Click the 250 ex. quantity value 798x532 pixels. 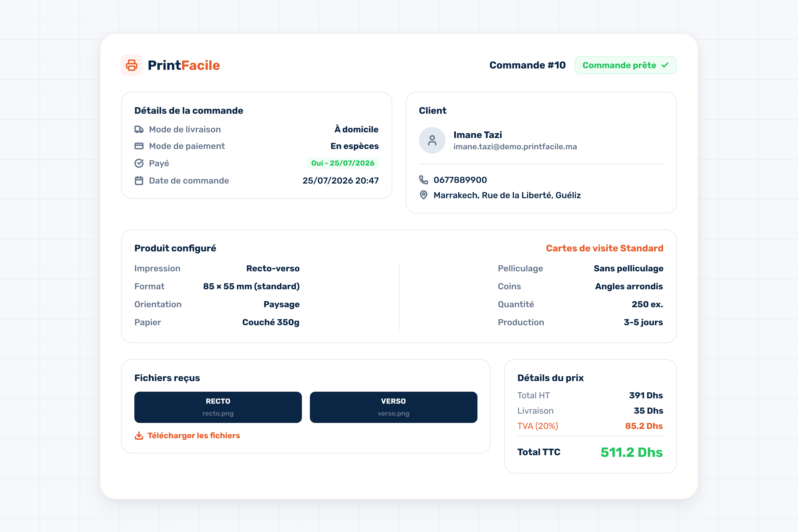point(647,304)
